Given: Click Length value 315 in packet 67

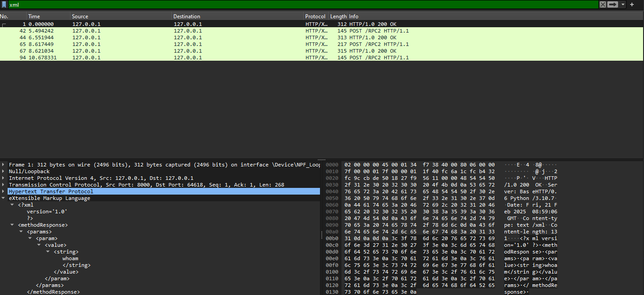Looking at the screenshot, I should point(342,51).
